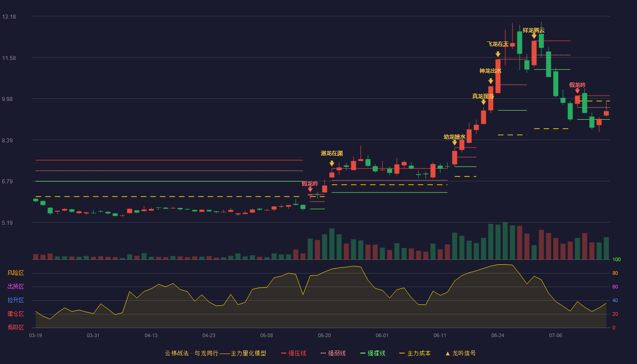Click the red 假龙吟 arrow near 05-20
Screen dimensions: 637x364
[310, 189]
